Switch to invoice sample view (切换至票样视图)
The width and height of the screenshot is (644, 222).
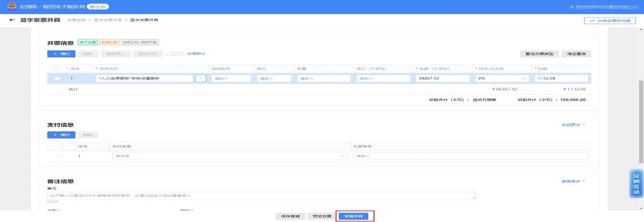click(610, 20)
